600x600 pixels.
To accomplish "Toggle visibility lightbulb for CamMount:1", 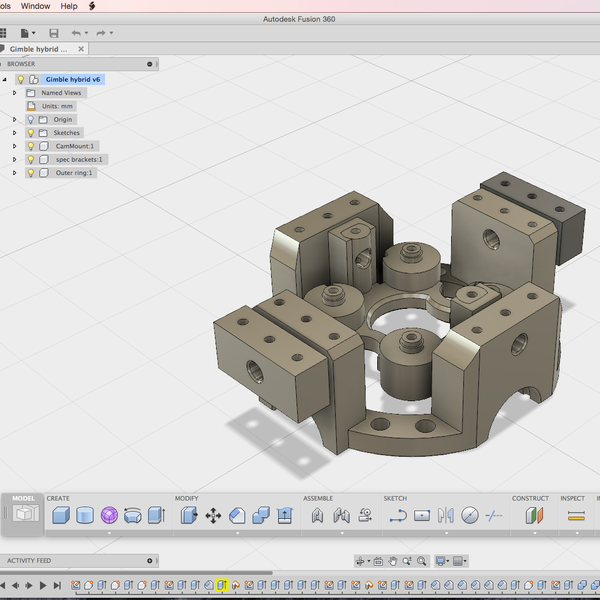I will click(x=30, y=146).
